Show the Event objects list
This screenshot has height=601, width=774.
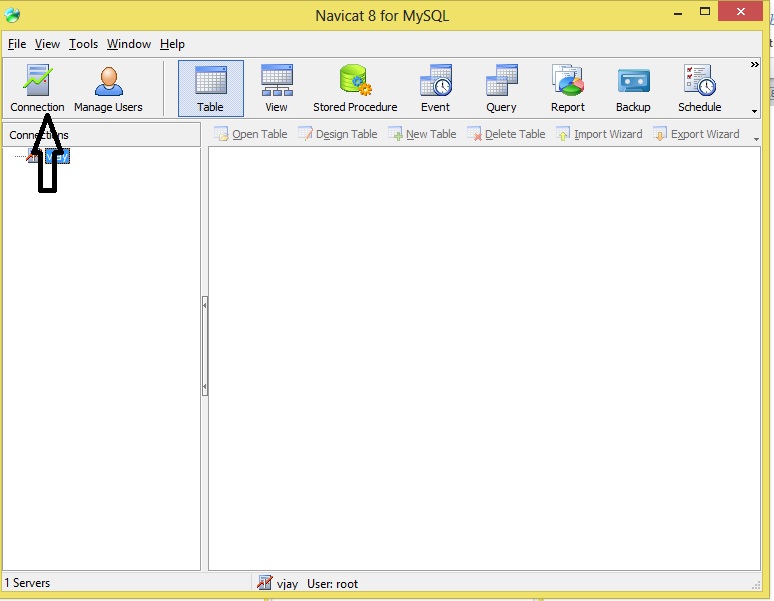pos(435,89)
